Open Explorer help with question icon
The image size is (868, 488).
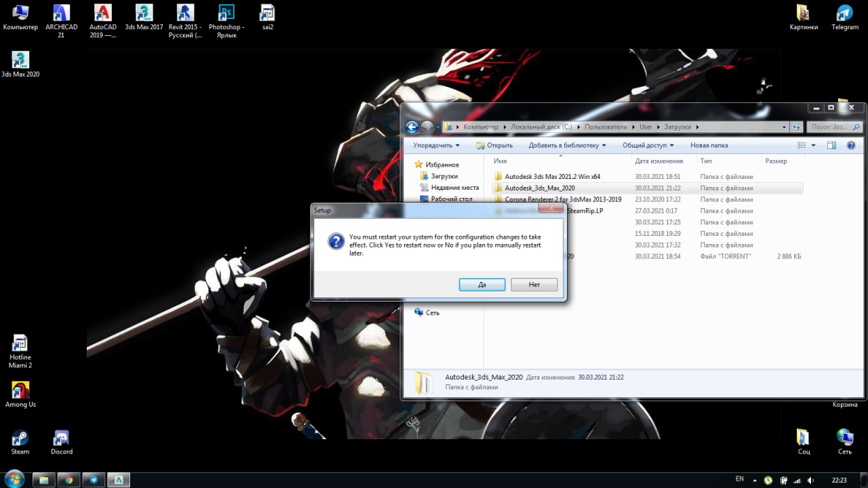click(x=851, y=145)
